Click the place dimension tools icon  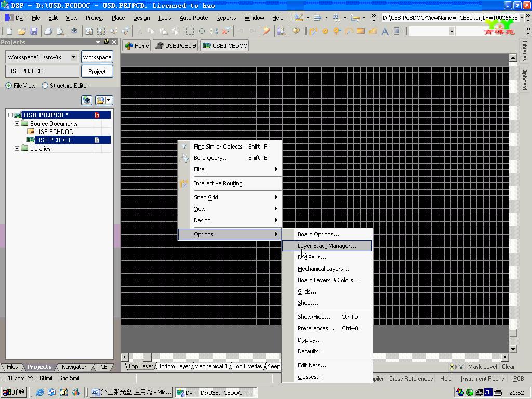[x=355, y=18]
